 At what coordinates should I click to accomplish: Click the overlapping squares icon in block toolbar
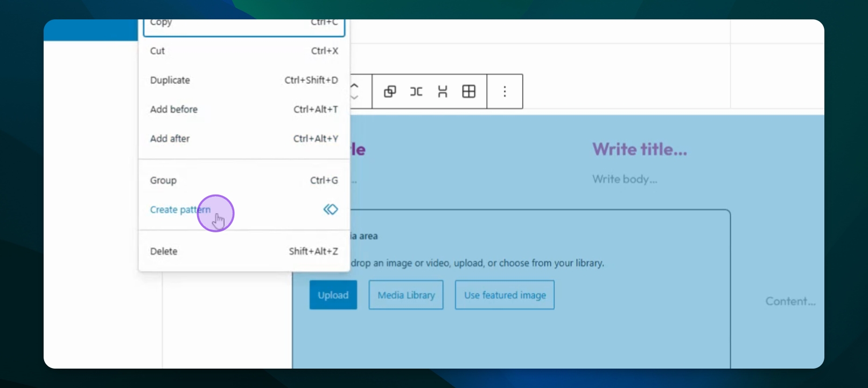pos(390,92)
